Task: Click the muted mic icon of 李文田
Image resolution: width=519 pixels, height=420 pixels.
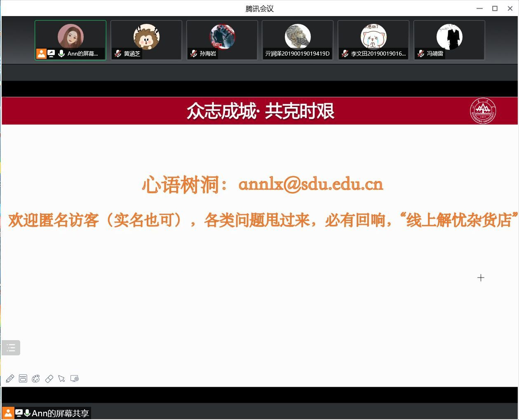Action: (x=345, y=54)
